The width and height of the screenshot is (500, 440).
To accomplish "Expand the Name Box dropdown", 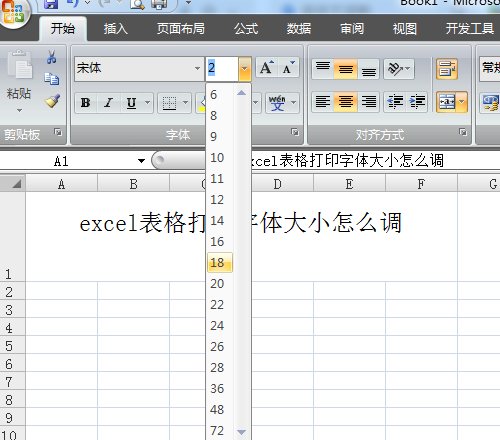I will click(141, 161).
